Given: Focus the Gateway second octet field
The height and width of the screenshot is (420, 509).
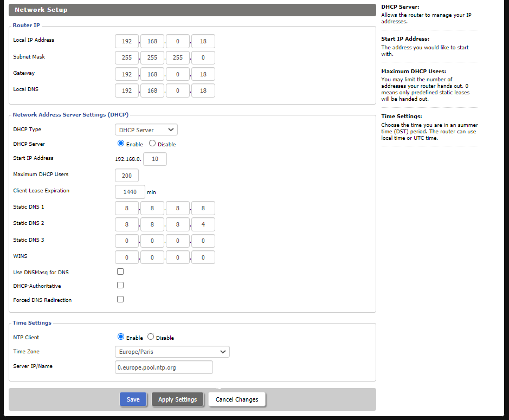Looking at the screenshot, I should (x=152, y=74).
